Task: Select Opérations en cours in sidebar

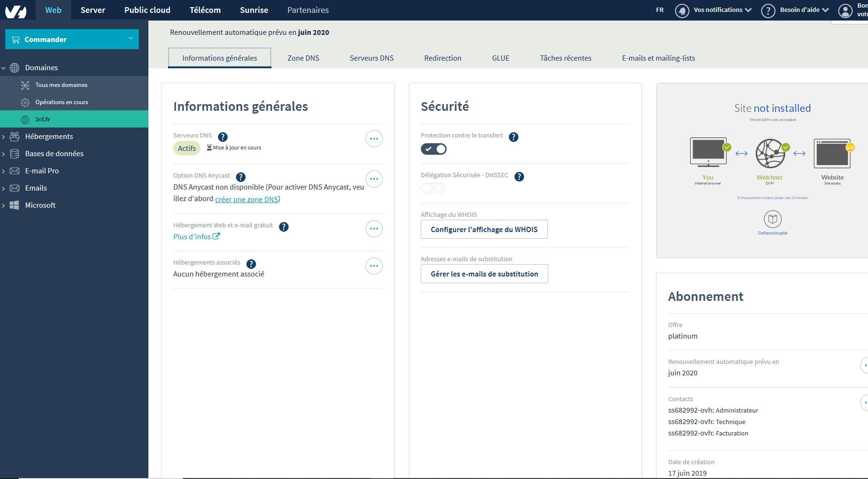Action: pyautogui.click(x=62, y=102)
